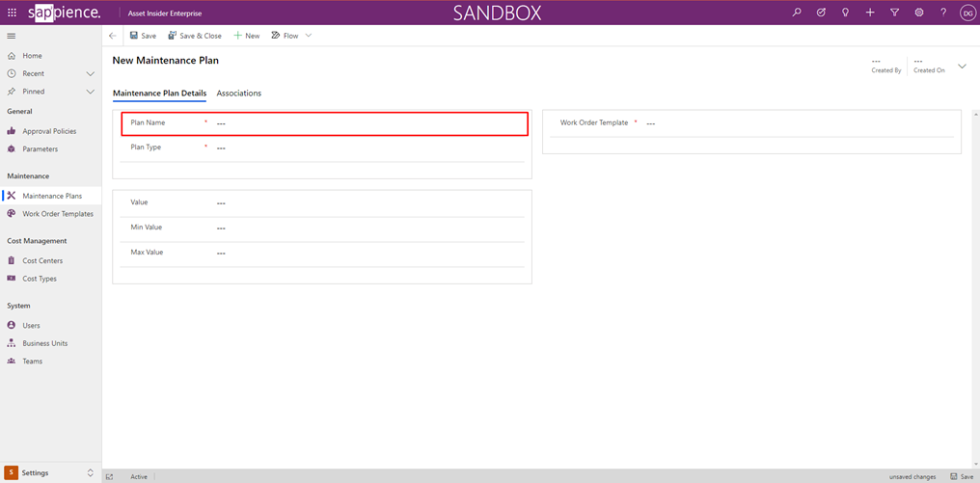The width and height of the screenshot is (980, 483).
Task: Expand the Recent section chevron
Action: point(91,73)
